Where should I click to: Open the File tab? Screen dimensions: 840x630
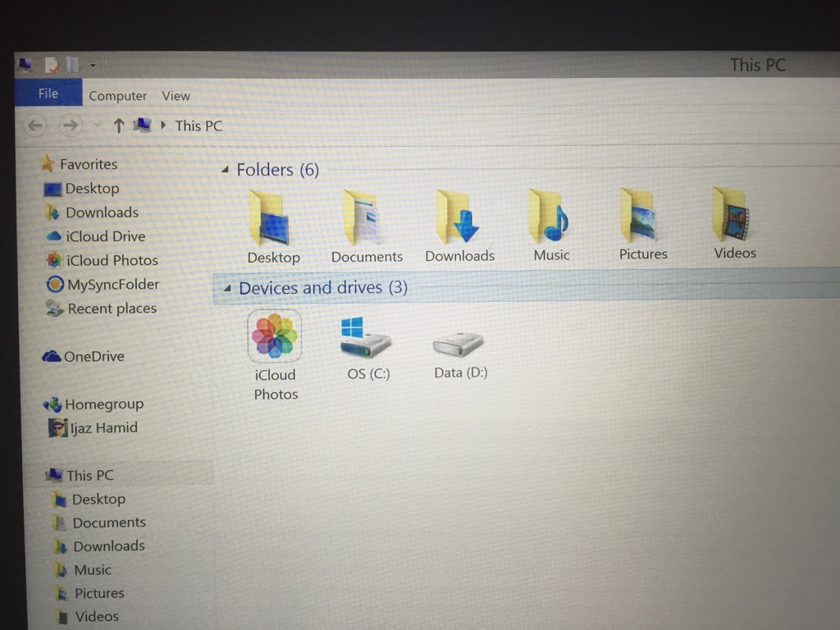[48, 93]
